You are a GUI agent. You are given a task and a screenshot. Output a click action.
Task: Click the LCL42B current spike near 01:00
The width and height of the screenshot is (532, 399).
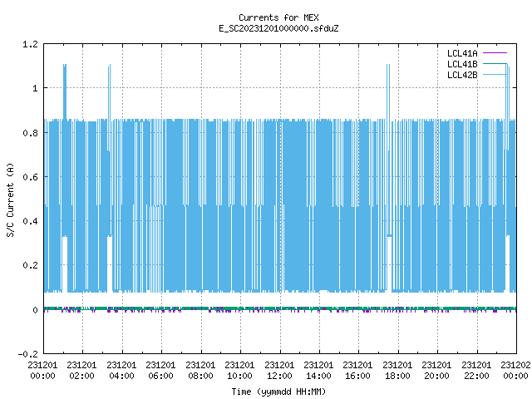(65, 91)
